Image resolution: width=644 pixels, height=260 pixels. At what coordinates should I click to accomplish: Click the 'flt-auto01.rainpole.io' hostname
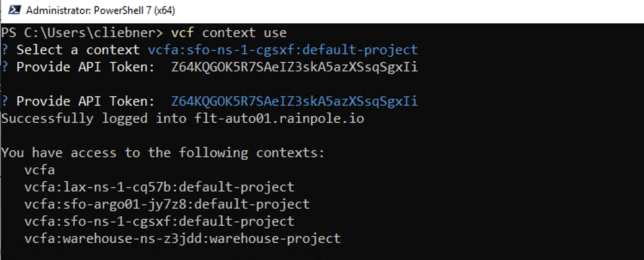279,118
